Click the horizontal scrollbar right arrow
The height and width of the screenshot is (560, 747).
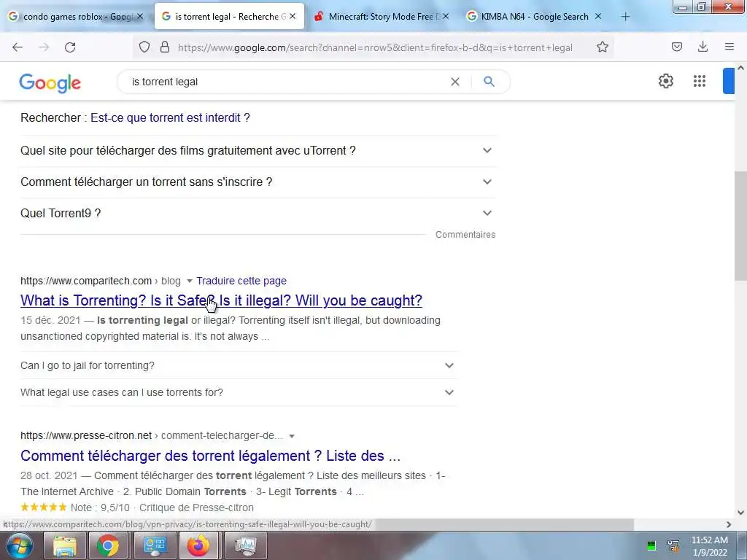click(x=729, y=524)
